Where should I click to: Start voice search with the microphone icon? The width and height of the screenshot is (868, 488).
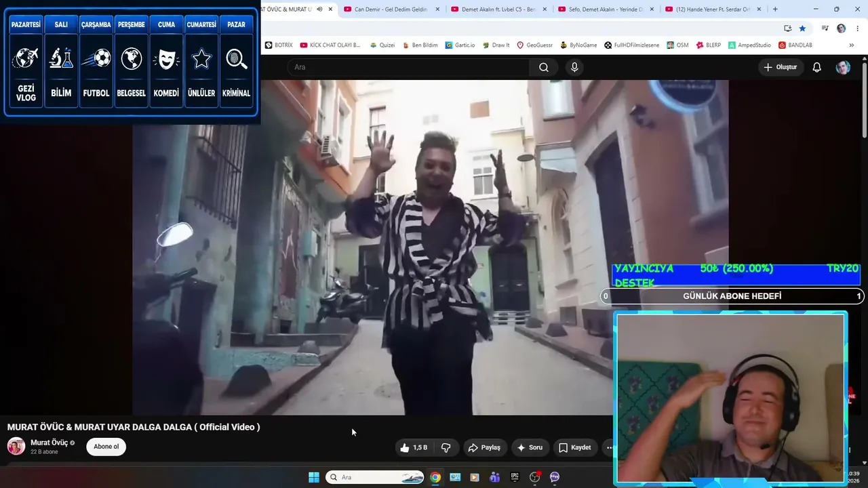tap(574, 67)
